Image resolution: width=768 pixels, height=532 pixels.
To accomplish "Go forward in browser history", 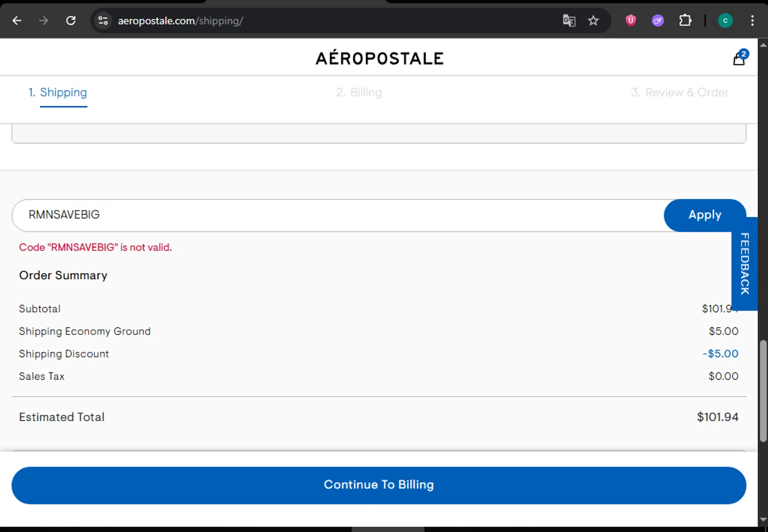I will pyautogui.click(x=44, y=20).
